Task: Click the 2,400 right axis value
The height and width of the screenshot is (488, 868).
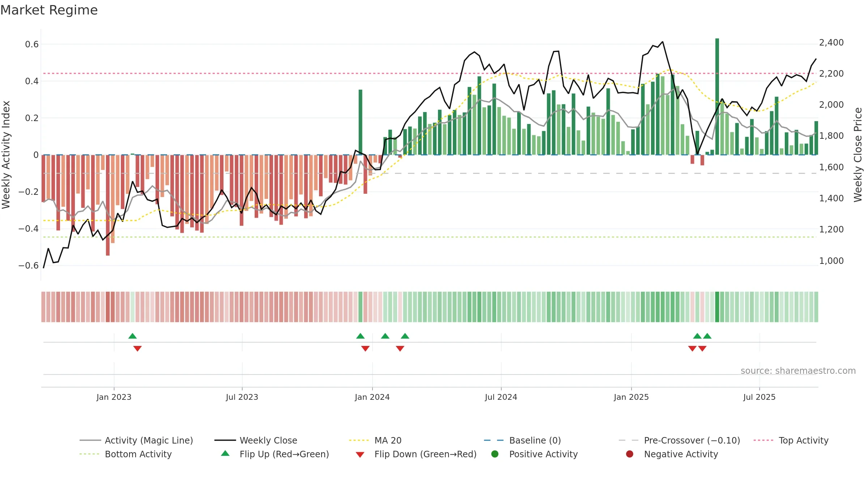Action: tap(831, 43)
